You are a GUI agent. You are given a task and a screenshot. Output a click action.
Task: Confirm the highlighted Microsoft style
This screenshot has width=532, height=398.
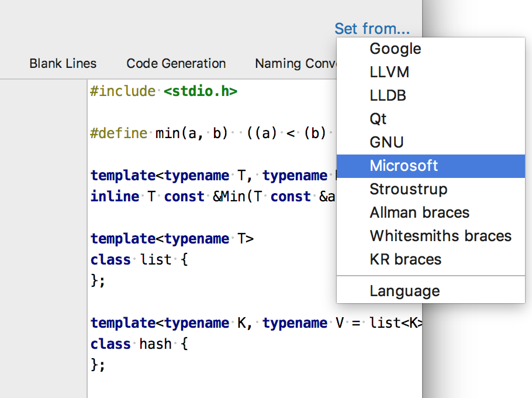(x=403, y=166)
